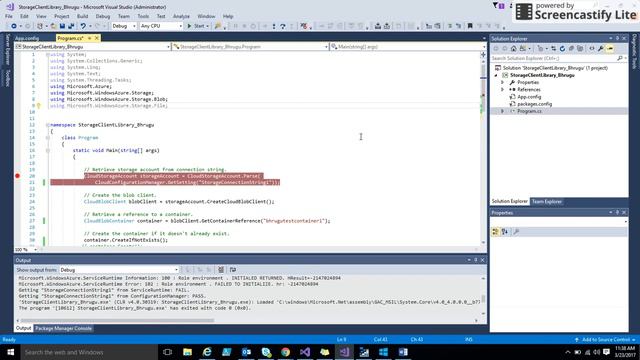Switch to the Package Manager Console tab
This screenshot has width=640, height=360.
pyautogui.click(x=63, y=328)
